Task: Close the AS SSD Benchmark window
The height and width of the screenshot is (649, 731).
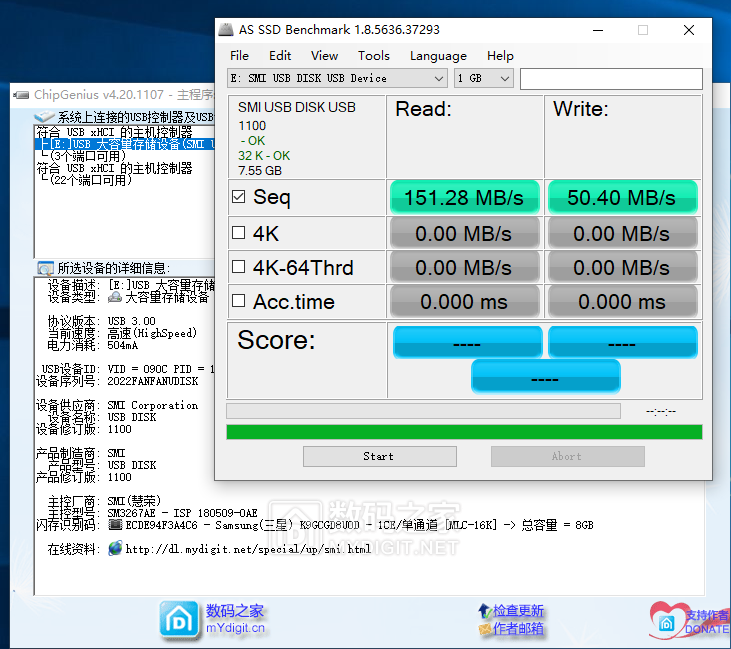Action: [x=689, y=30]
